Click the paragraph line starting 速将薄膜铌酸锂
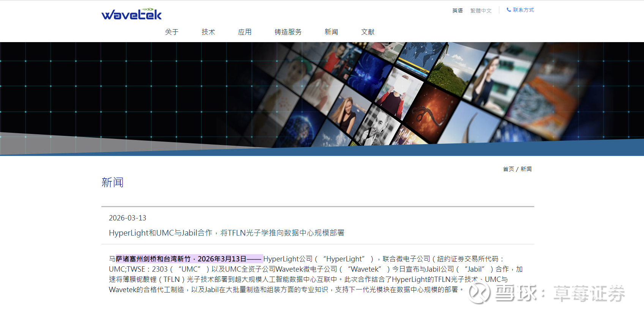The height and width of the screenshot is (313, 644). tap(308, 279)
